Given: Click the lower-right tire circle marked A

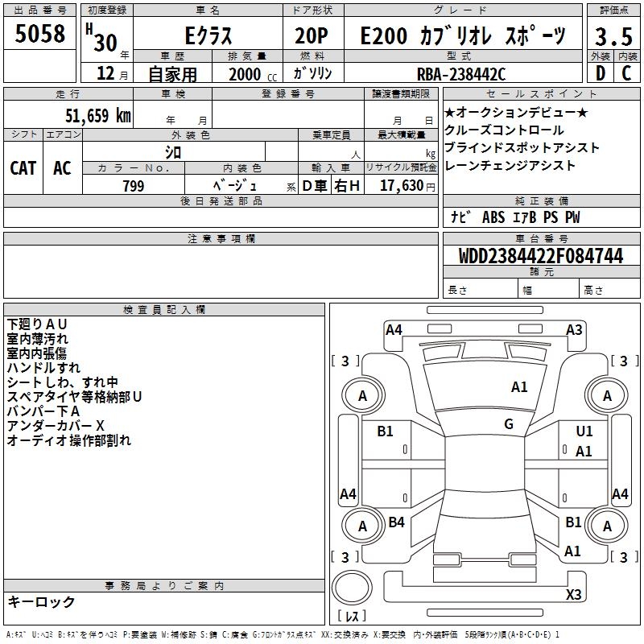Looking at the screenshot, I should point(607,526).
